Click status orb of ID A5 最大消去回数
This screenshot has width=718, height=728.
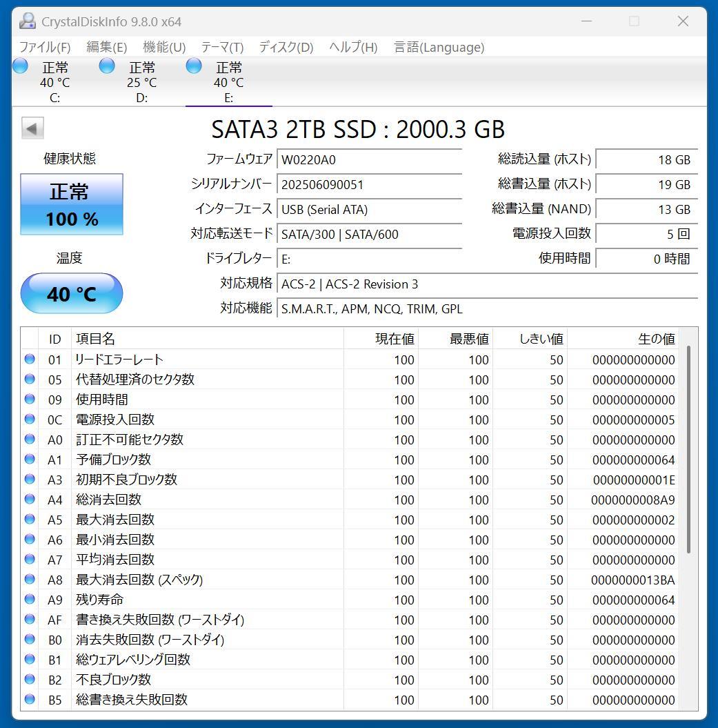point(30,519)
